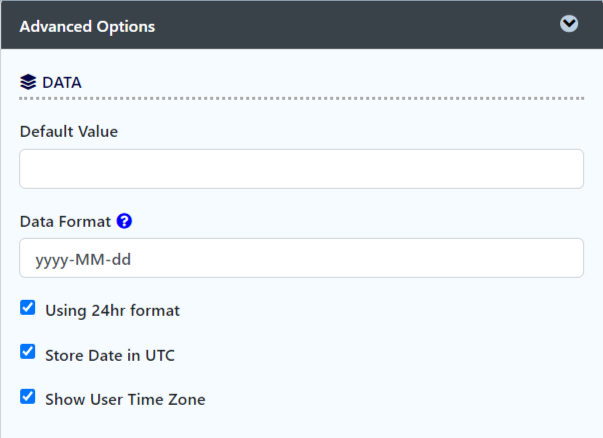Focus the Default Value input field
The image size is (603, 438).
click(302, 169)
